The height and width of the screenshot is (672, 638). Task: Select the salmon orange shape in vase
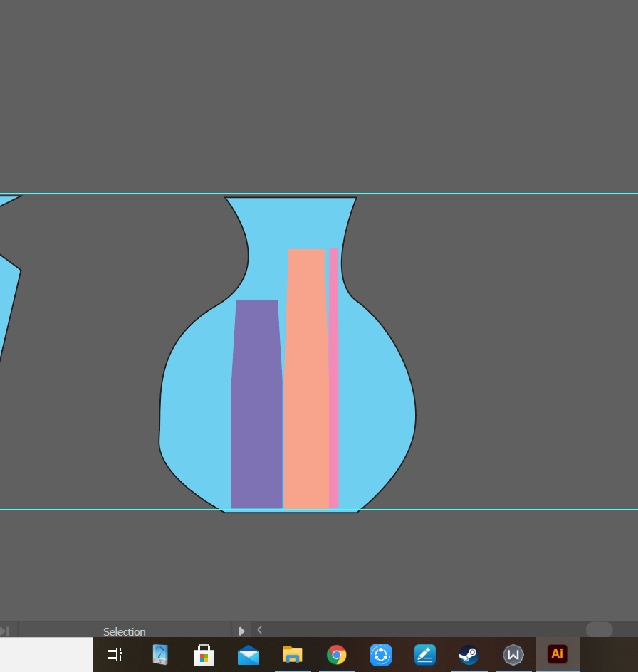pos(306,379)
